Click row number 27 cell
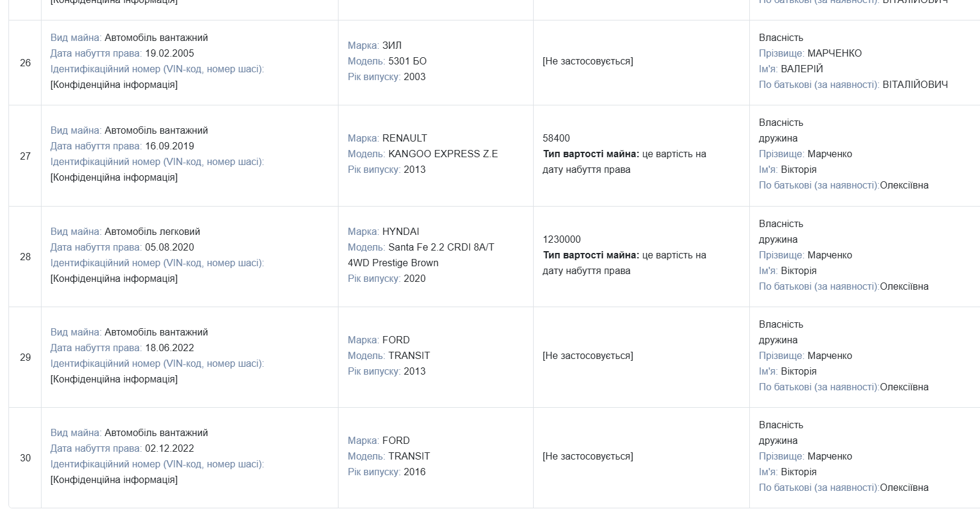980x524 pixels. (25, 156)
